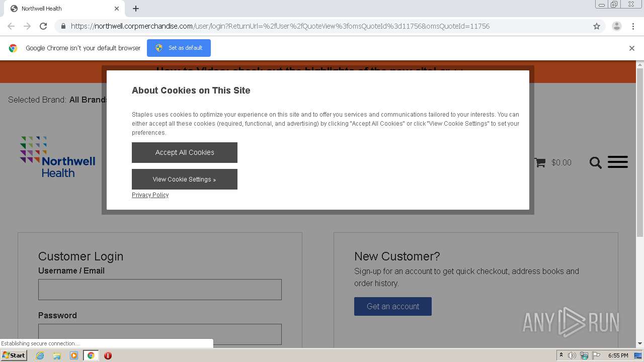
Task: Open a new browser tab
Action: 136,9
